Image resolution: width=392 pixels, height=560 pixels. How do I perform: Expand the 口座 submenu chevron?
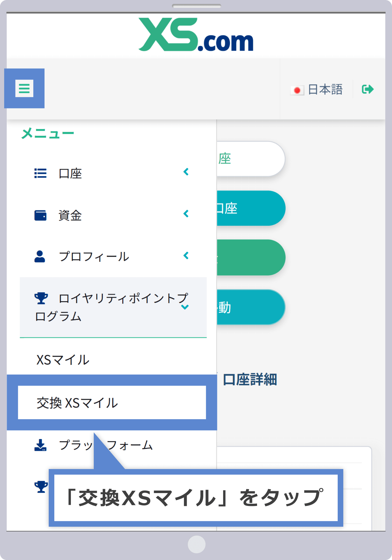pos(186,172)
